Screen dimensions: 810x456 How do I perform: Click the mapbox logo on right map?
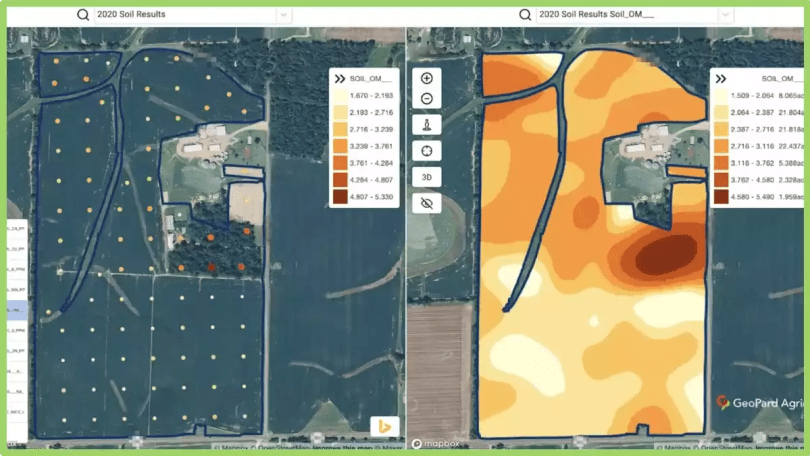point(436,444)
